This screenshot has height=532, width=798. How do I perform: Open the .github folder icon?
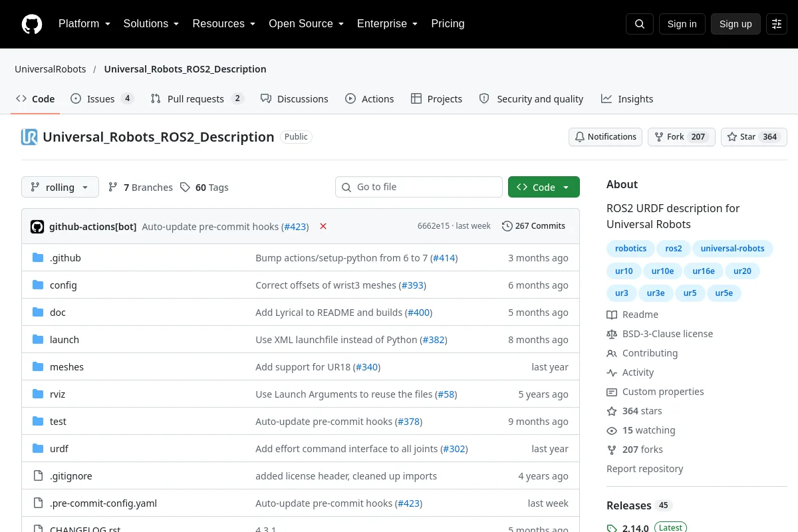click(38, 258)
